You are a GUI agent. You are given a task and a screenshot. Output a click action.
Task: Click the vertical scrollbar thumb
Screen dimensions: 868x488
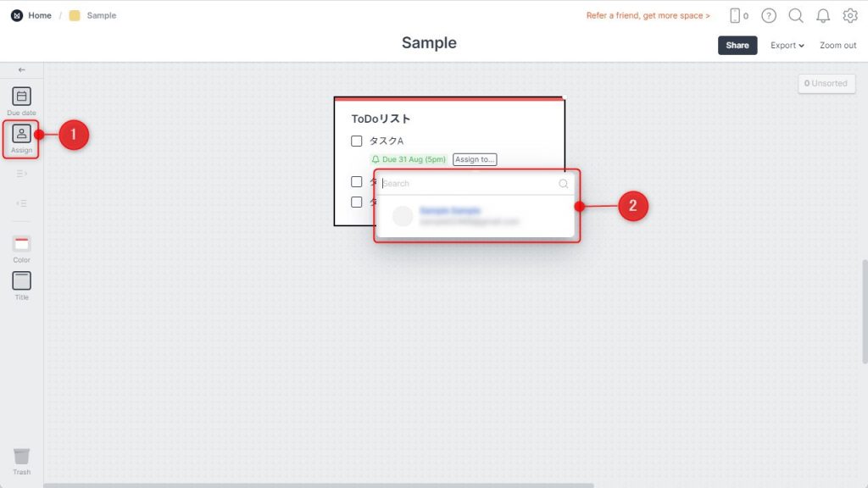coord(864,312)
